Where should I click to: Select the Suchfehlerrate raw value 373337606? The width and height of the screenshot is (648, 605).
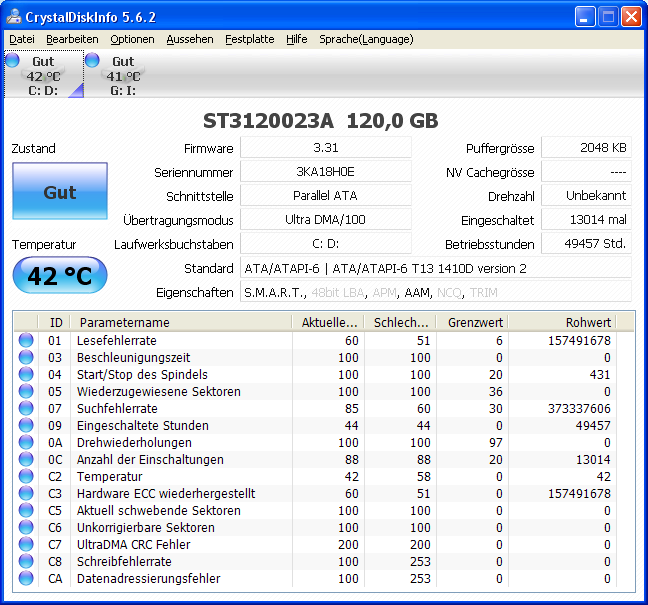tap(579, 408)
